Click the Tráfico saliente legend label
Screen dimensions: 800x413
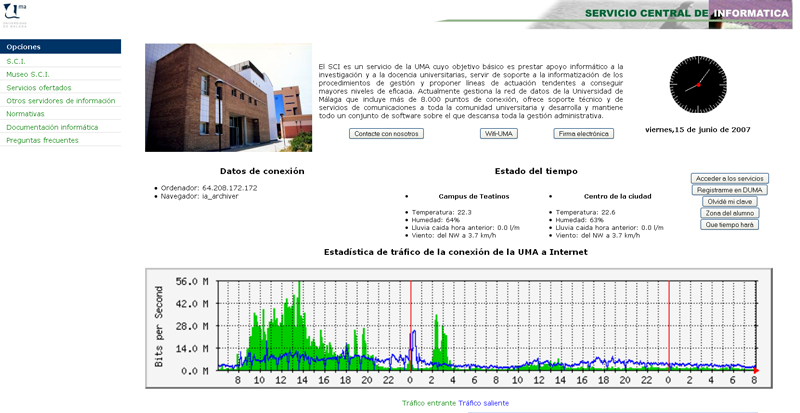pos(484,403)
